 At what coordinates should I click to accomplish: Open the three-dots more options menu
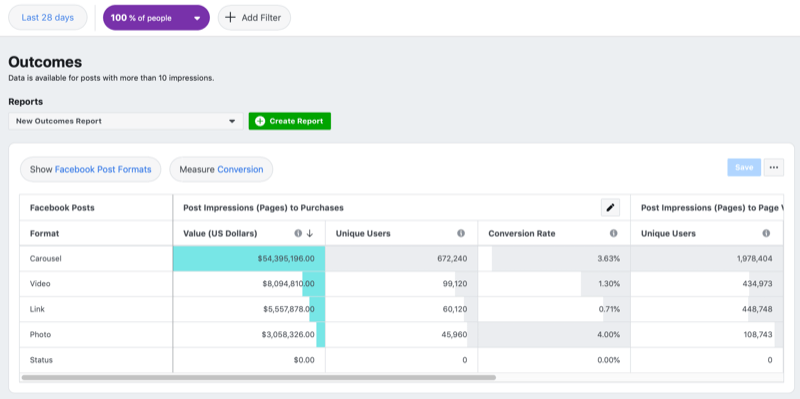[774, 167]
